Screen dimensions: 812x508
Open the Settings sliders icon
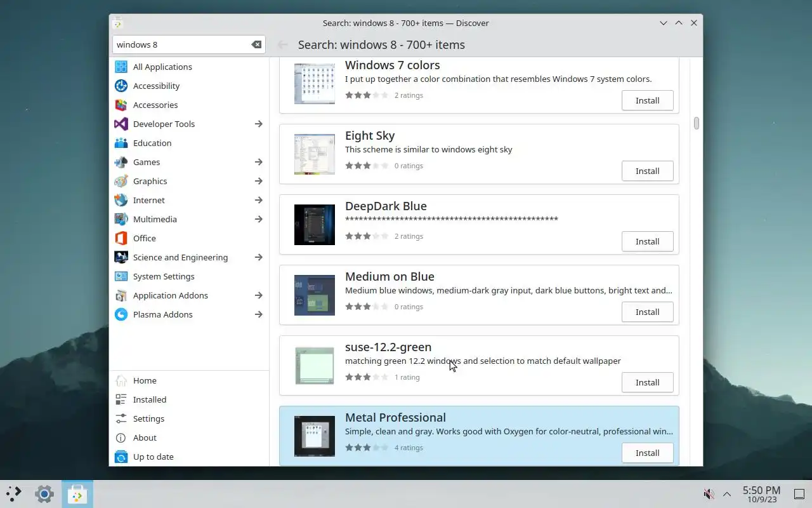point(121,418)
